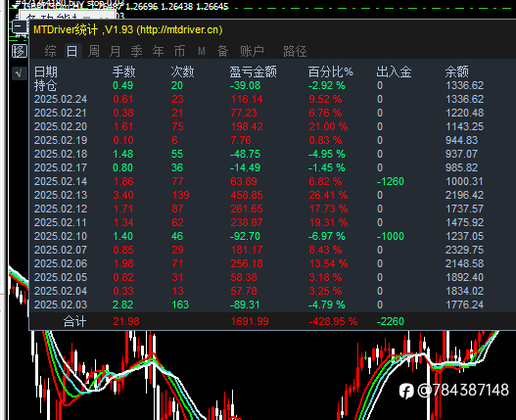Click the 移 move button
The image size is (516, 420).
[x=19, y=51]
